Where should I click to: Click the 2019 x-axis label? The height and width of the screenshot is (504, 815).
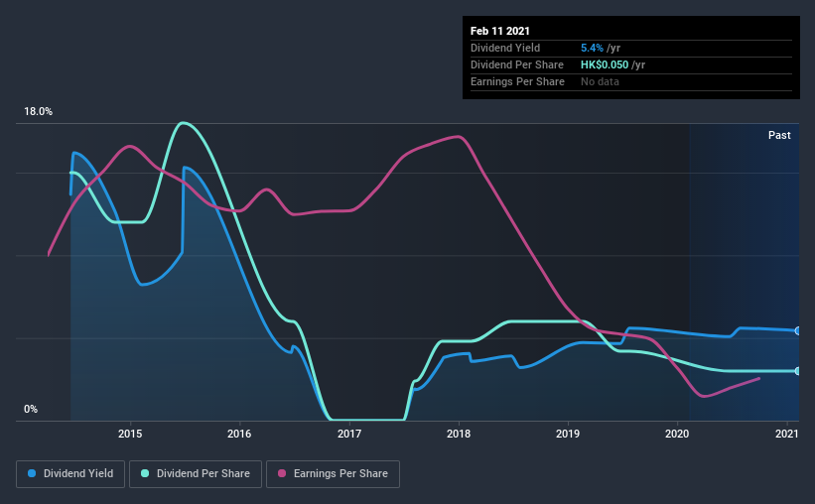tap(568, 434)
